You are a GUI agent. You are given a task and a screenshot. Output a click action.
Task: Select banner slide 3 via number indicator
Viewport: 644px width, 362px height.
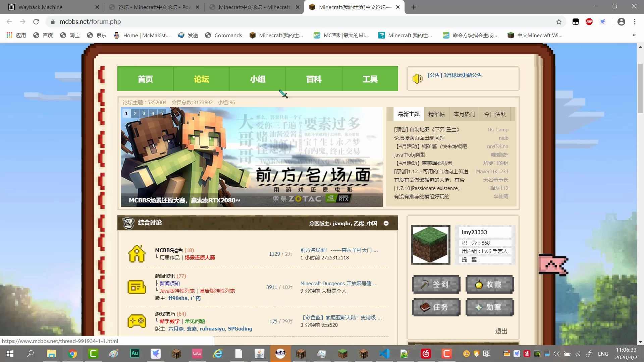click(x=144, y=113)
